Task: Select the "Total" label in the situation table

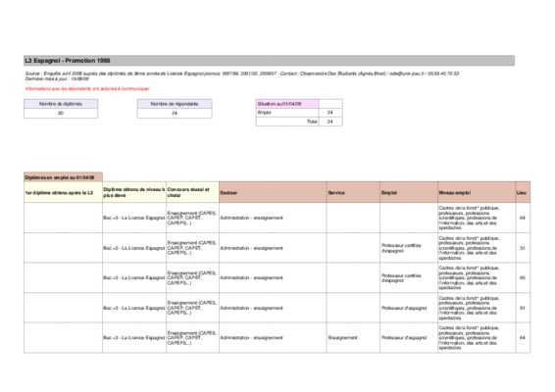Action: pyautogui.click(x=312, y=122)
